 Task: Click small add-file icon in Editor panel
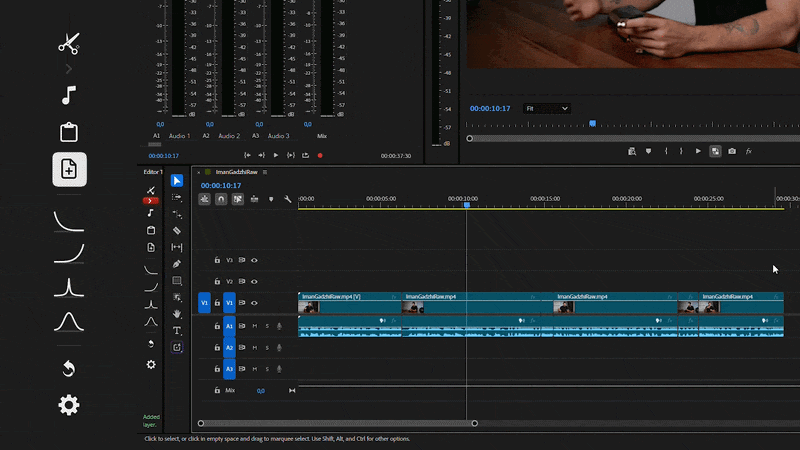(151, 247)
